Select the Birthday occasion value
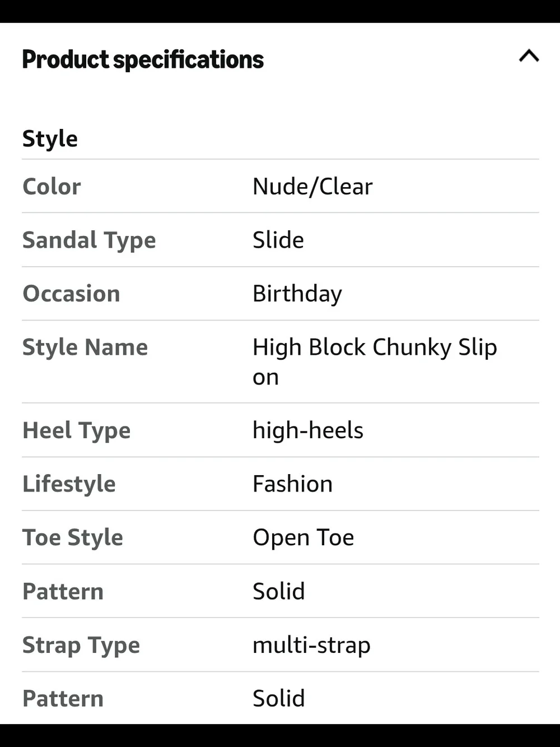This screenshot has width=560, height=747. tap(297, 294)
